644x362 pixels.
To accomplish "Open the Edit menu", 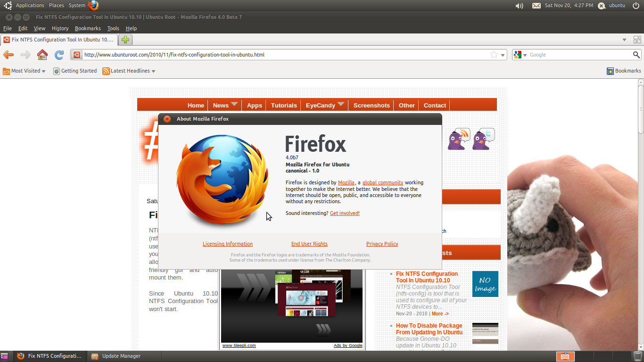I will pyautogui.click(x=23, y=28).
